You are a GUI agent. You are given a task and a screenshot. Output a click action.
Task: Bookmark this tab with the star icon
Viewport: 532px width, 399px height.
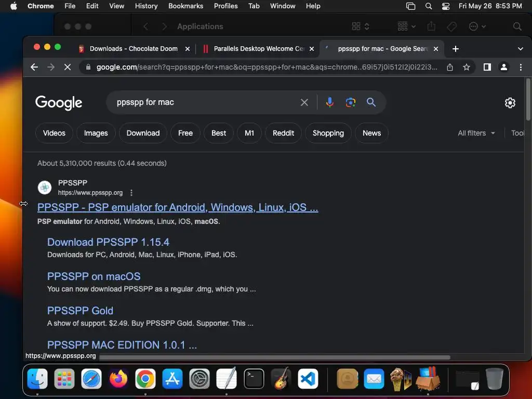pos(467,67)
